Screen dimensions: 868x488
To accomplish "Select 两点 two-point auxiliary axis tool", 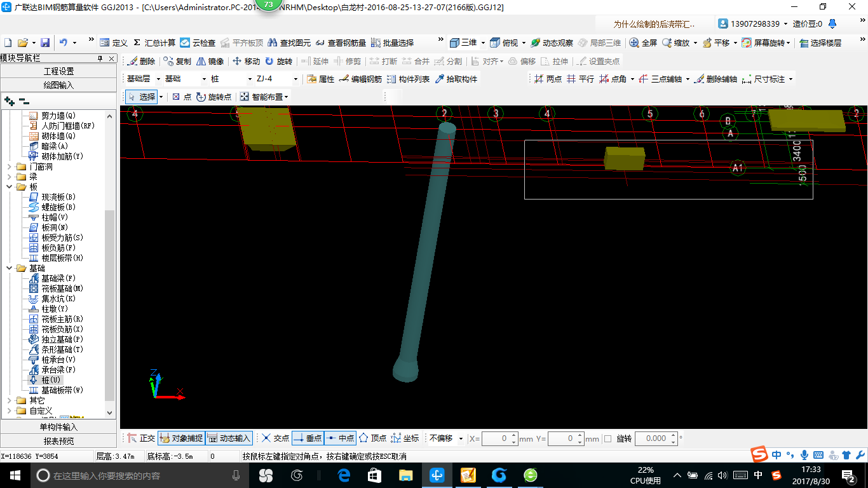I will click(548, 79).
